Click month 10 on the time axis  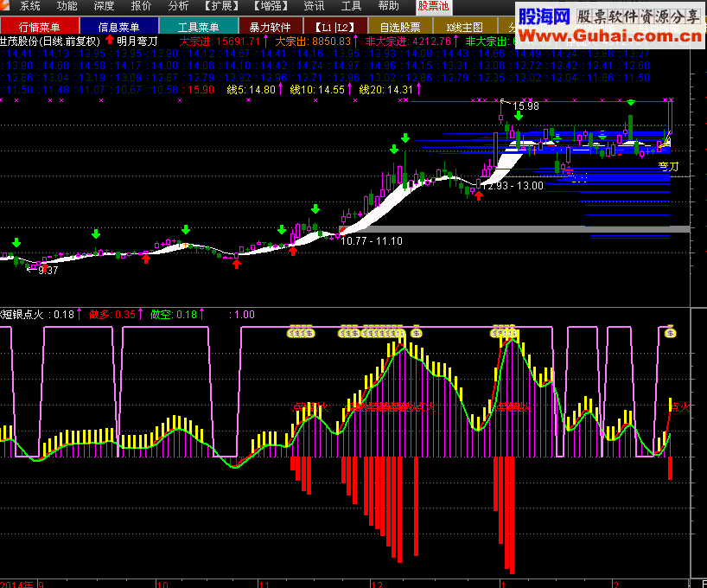(x=162, y=585)
